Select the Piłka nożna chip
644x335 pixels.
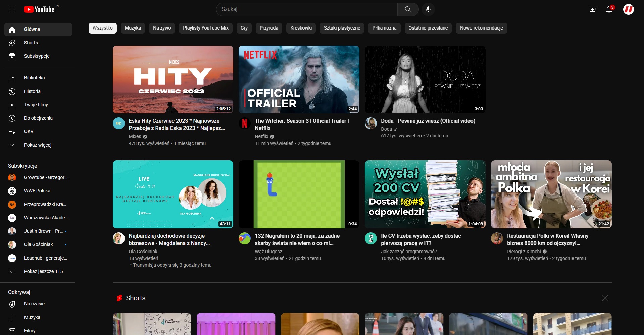tap(384, 28)
